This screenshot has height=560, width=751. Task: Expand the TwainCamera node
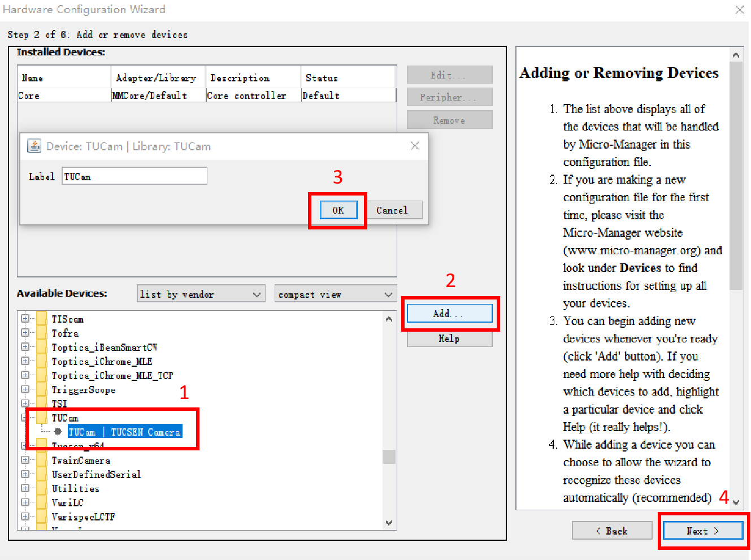[x=25, y=460]
